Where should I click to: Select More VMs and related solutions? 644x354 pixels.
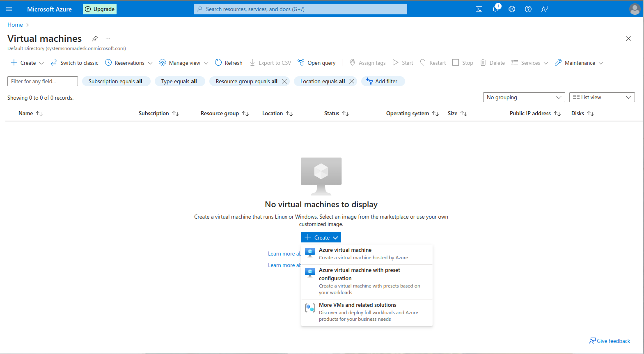pos(367,312)
